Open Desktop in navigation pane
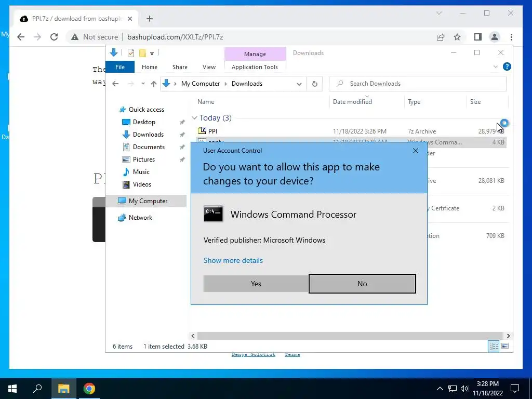Viewport: 532px width, 399px height. coord(144,122)
